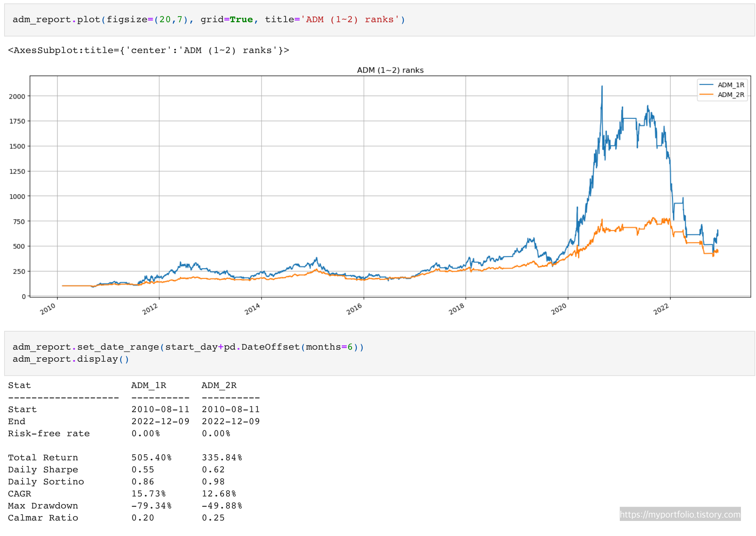Click the blue ADM_1R legend line swatch

(x=706, y=85)
